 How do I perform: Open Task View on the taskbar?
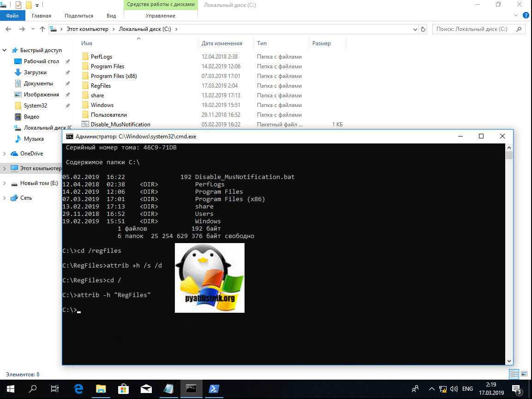click(55, 389)
